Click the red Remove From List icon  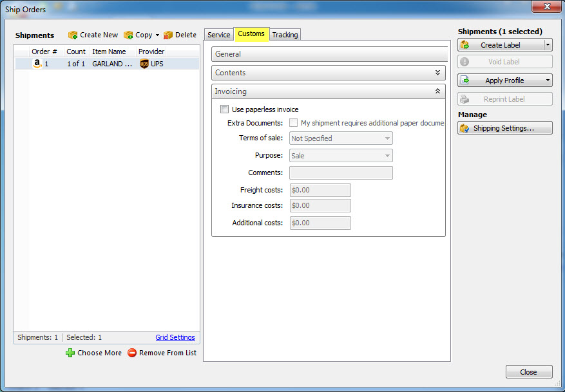pyautogui.click(x=132, y=353)
